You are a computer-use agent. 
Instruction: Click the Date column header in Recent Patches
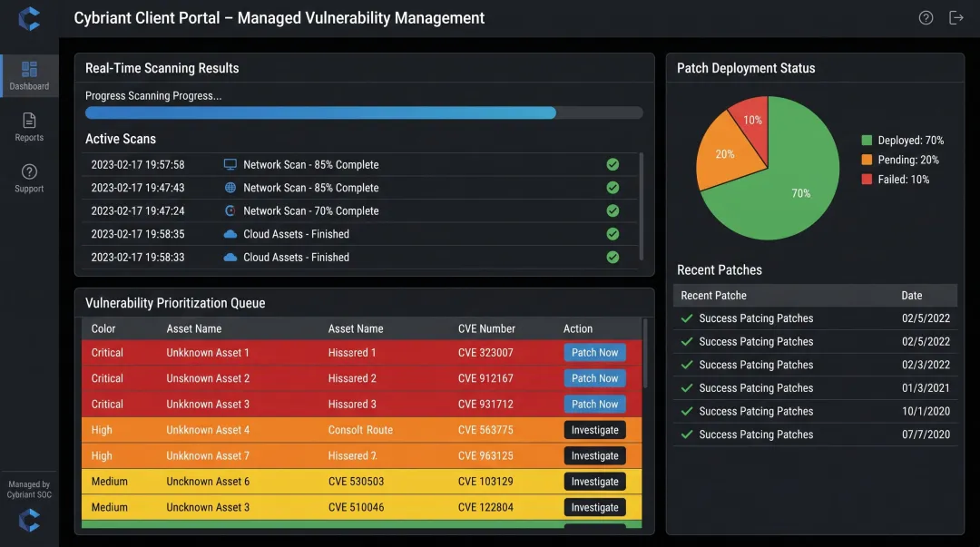point(911,296)
